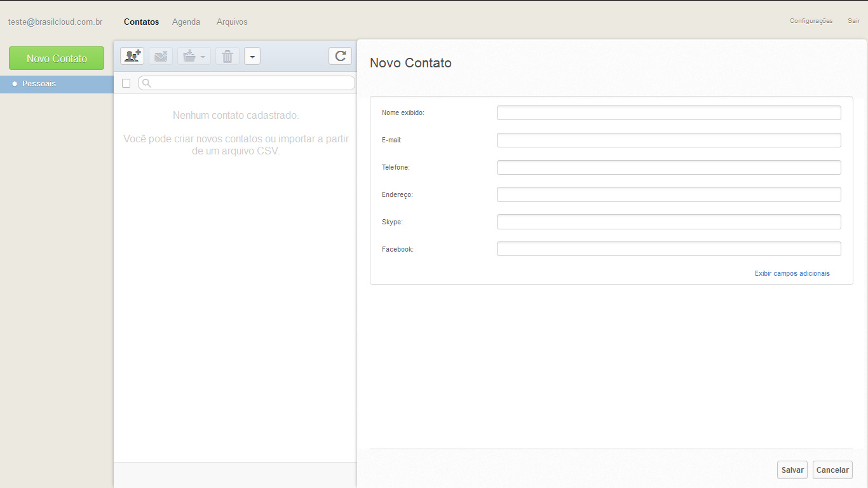Focus the Skype input field

click(668, 222)
